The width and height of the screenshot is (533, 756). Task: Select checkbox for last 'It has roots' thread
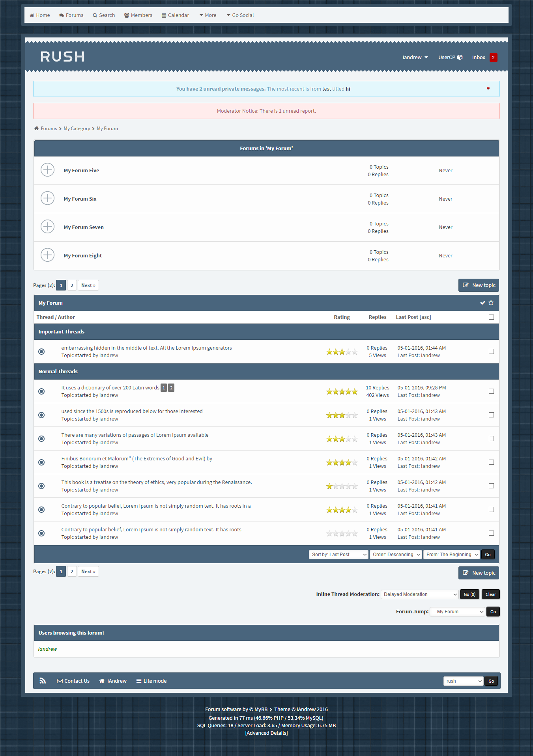pyautogui.click(x=491, y=533)
